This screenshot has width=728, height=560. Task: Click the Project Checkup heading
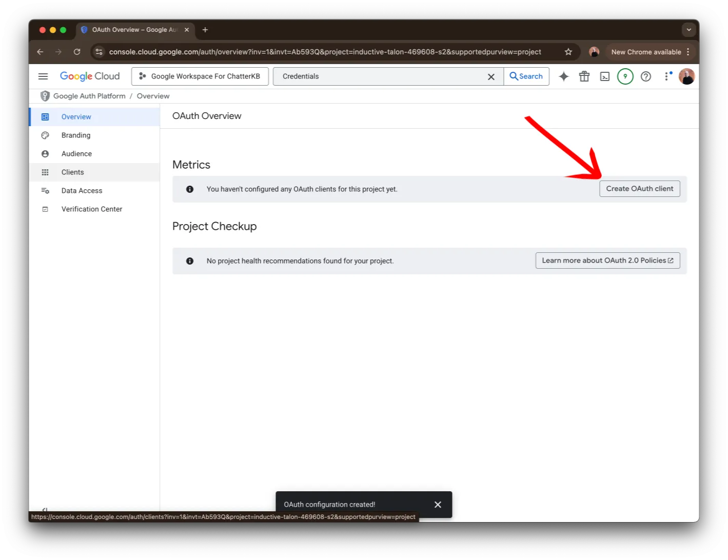[214, 226]
